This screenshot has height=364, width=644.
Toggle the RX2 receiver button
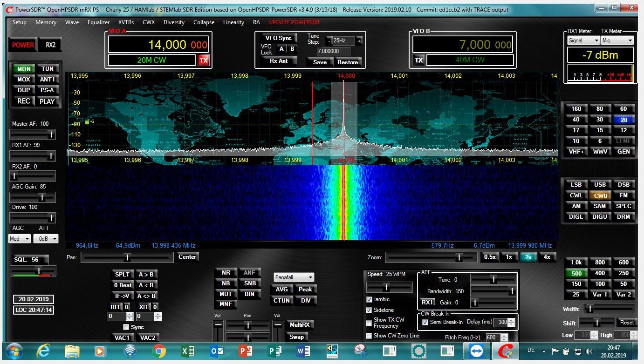(50, 45)
